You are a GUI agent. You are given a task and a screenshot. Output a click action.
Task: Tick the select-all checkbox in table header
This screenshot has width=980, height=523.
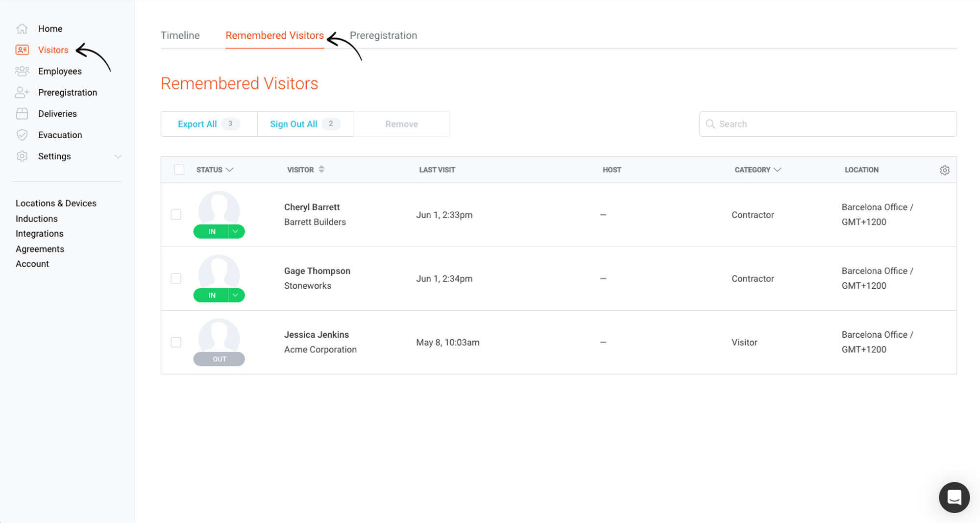(179, 169)
